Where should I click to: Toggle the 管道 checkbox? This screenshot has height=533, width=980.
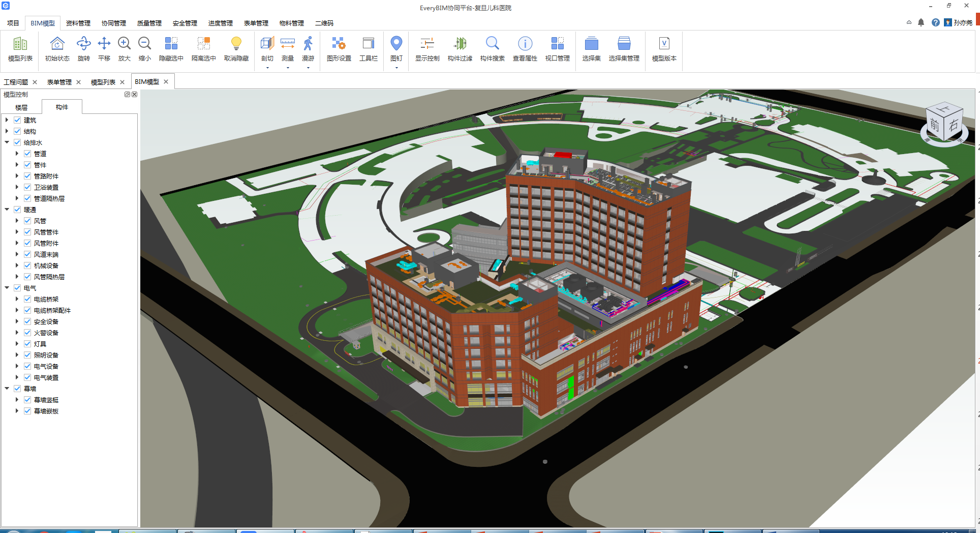coord(27,154)
